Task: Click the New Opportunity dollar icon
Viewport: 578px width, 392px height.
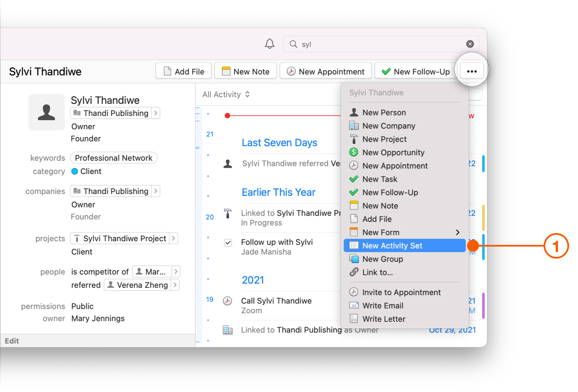Action: click(354, 152)
